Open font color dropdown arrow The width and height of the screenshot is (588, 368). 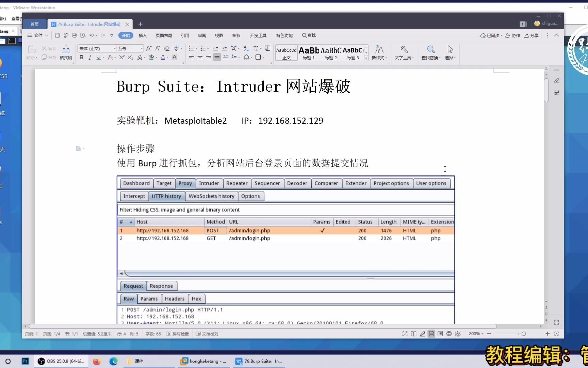(x=168, y=57)
